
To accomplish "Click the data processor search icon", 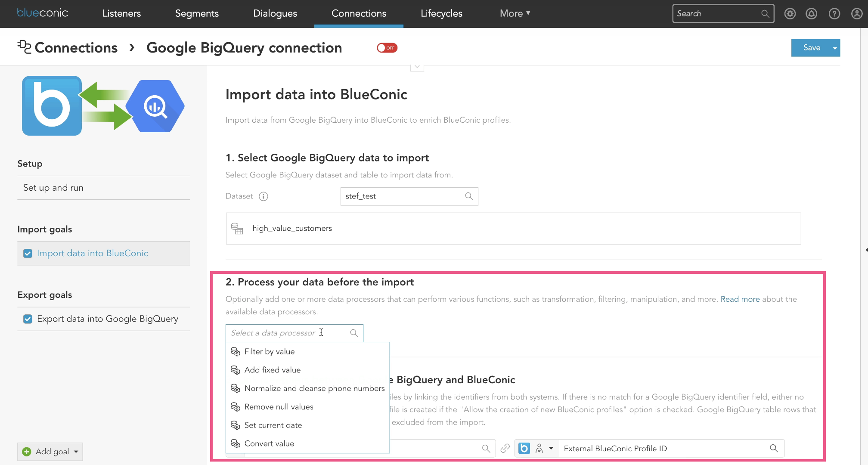I will [354, 332].
